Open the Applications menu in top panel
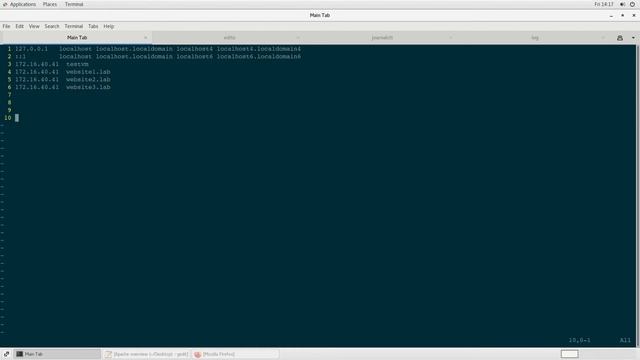The height and width of the screenshot is (360, 640). pos(23,4)
